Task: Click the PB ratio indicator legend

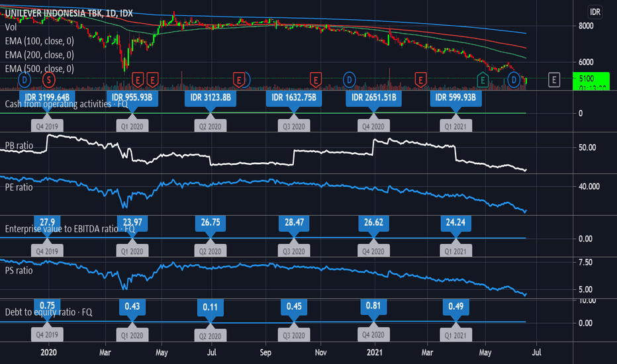Action: (19, 145)
